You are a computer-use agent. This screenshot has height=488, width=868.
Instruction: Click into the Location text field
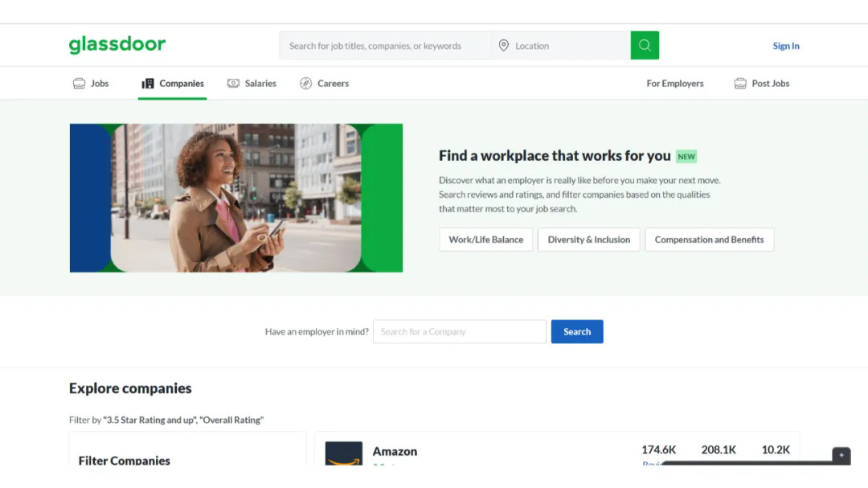(x=569, y=46)
